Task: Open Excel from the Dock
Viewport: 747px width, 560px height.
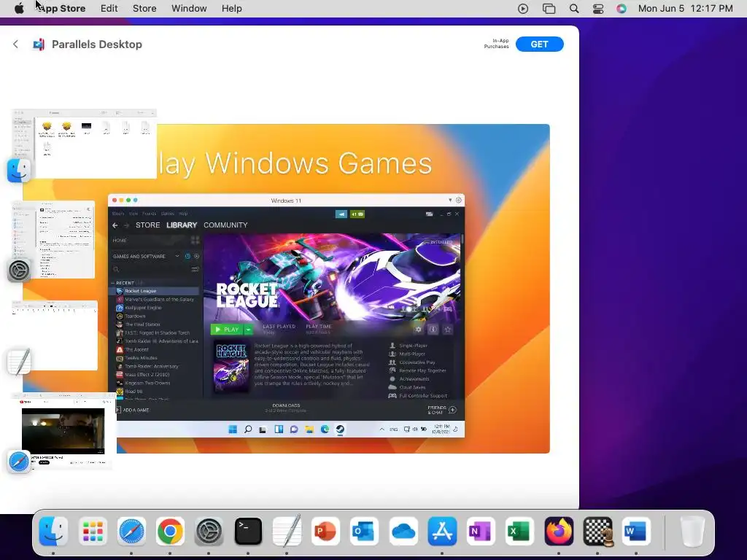Action: [519, 531]
